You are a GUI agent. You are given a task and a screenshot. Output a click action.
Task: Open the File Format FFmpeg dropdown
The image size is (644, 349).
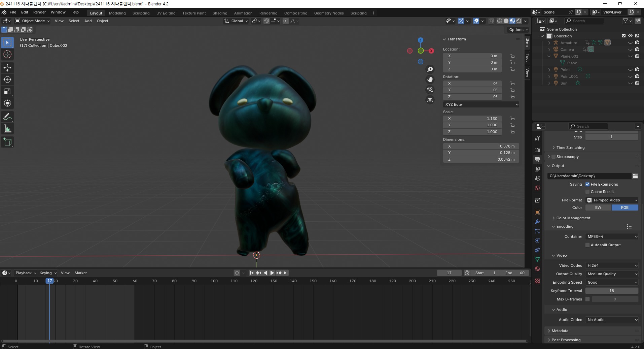(x=612, y=200)
